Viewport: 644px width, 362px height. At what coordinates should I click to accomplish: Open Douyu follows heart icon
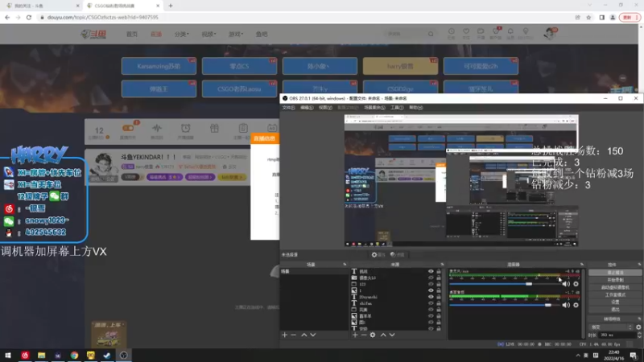pos(466,33)
